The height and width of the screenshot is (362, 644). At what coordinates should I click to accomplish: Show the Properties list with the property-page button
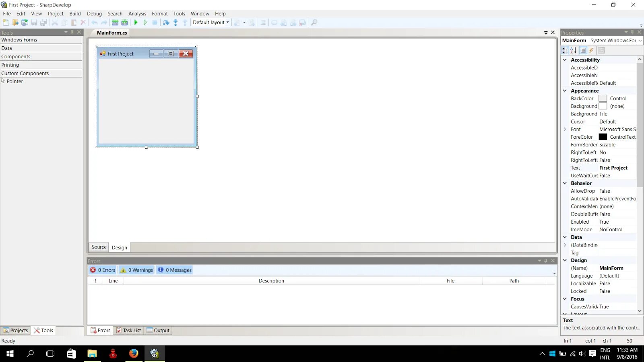click(x=583, y=50)
